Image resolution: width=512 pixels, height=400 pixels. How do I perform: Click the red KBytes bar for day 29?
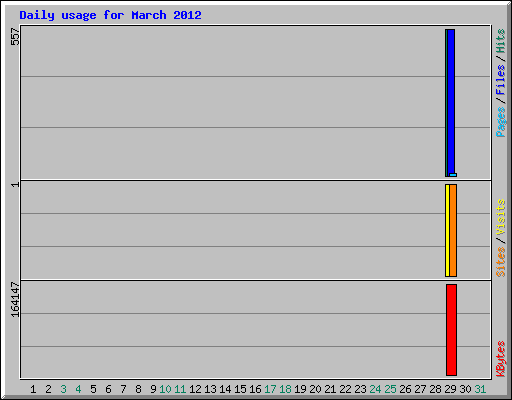(452, 330)
